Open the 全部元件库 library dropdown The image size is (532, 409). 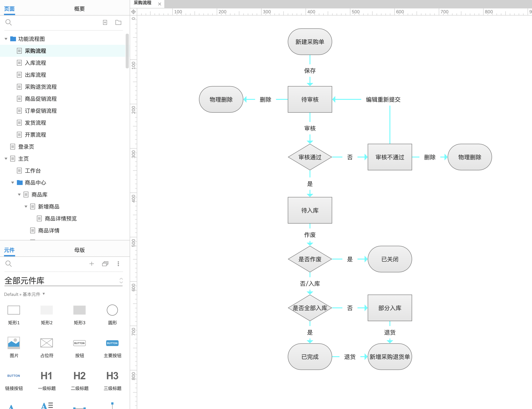[64, 281]
